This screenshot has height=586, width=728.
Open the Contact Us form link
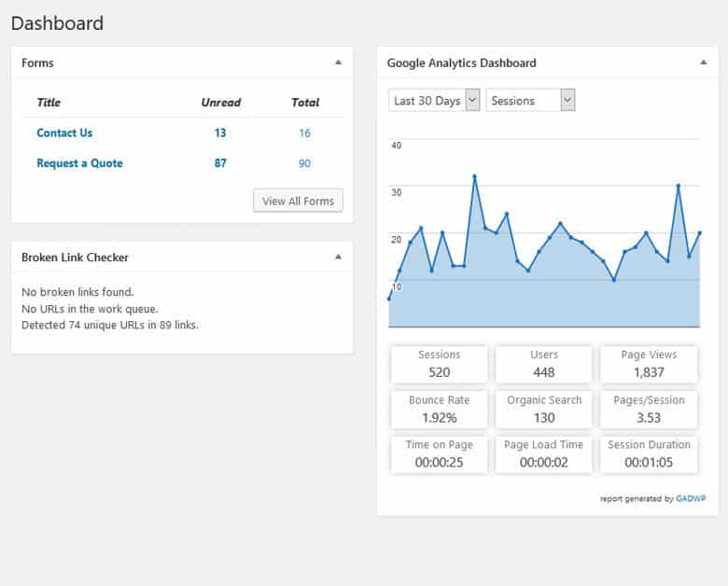[64, 133]
